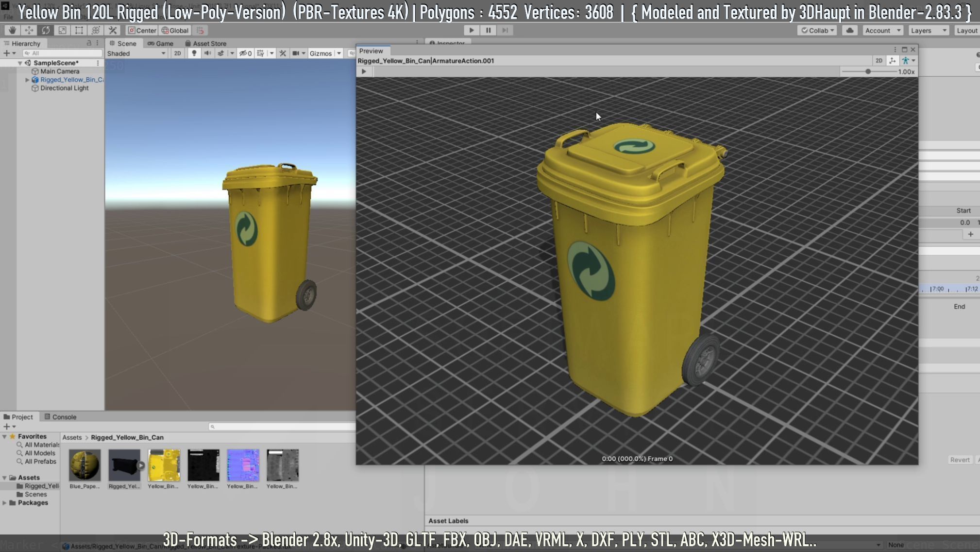The height and width of the screenshot is (552, 980).
Task: Select the Rotate tool in the toolbar
Action: [x=46, y=30]
